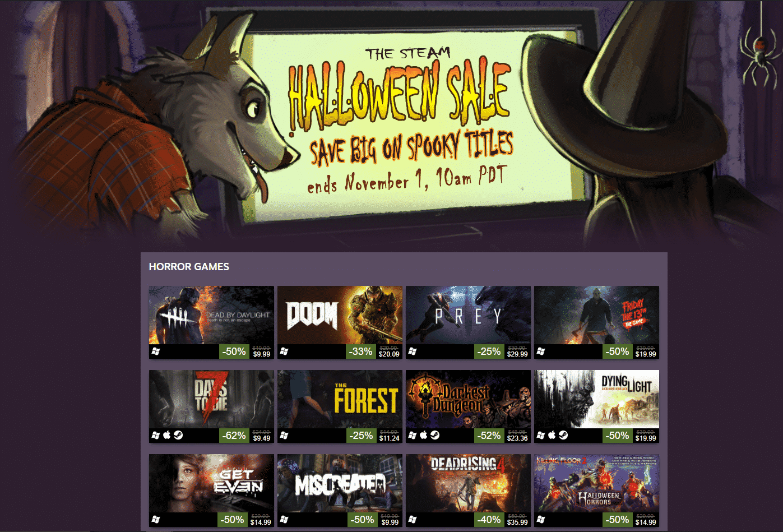Image resolution: width=783 pixels, height=532 pixels.
Task: Click Windows icon under DOOM tile
Action: pyautogui.click(x=284, y=351)
